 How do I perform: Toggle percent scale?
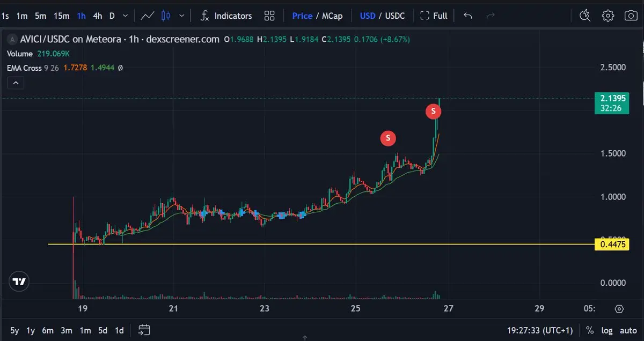[x=590, y=330]
